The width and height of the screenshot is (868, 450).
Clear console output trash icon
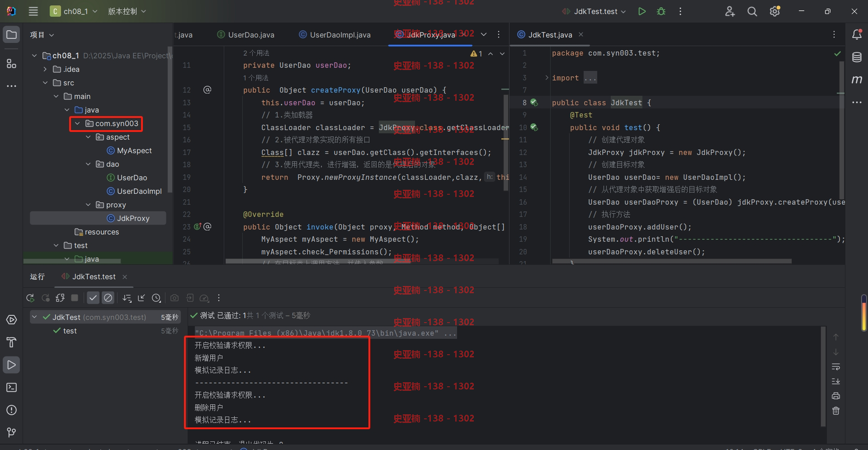coord(836,411)
